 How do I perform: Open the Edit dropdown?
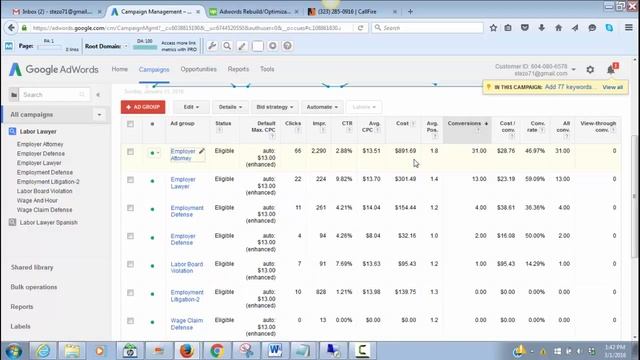pyautogui.click(x=191, y=107)
